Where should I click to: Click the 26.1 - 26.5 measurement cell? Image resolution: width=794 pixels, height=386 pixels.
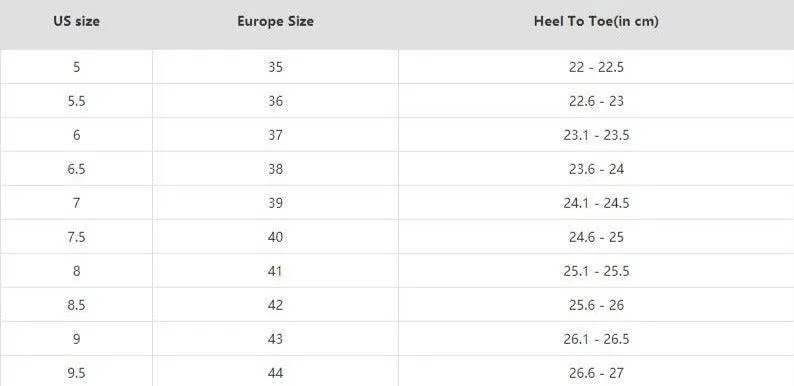pos(596,338)
